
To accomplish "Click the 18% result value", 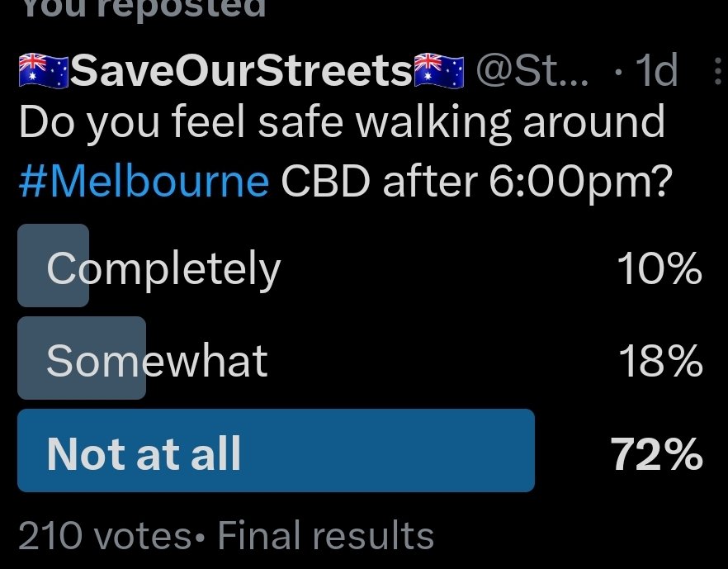I will point(660,361).
